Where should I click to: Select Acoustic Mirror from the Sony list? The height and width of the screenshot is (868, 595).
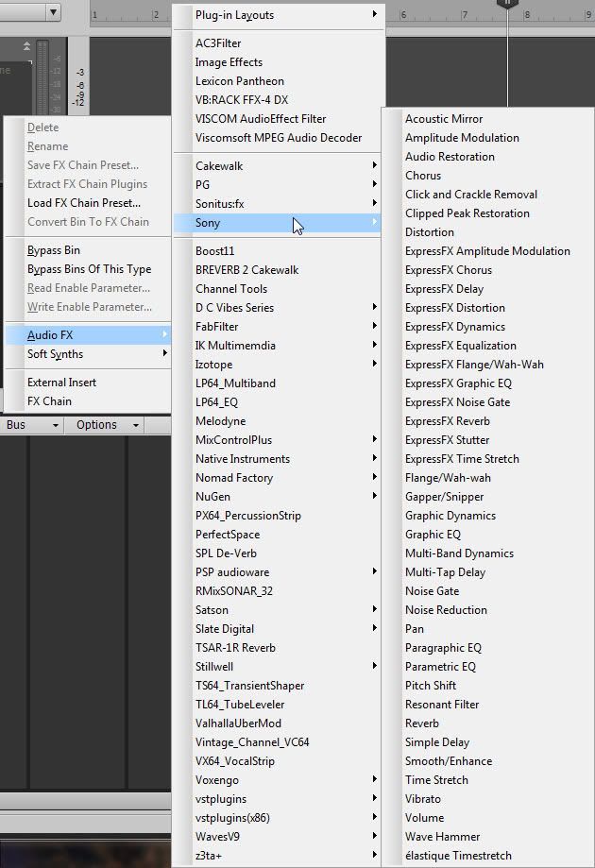pyautogui.click(x=444, y=119)
